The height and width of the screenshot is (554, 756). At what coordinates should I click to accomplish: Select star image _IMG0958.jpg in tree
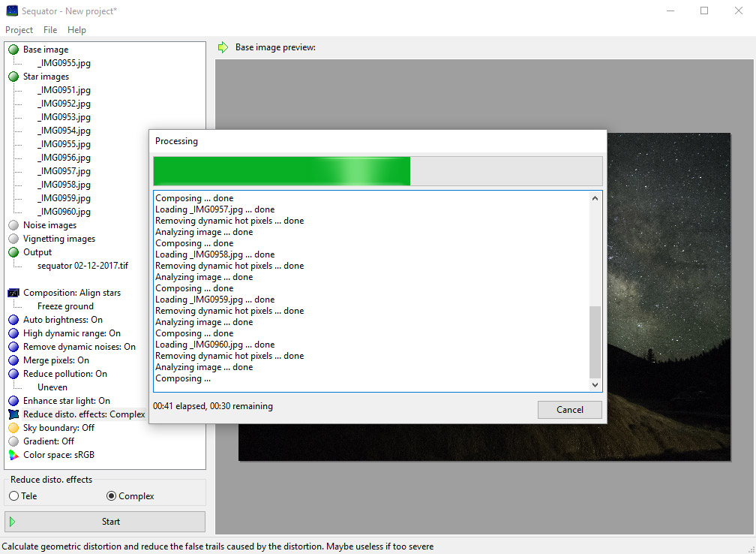click(x=64, y=185)
